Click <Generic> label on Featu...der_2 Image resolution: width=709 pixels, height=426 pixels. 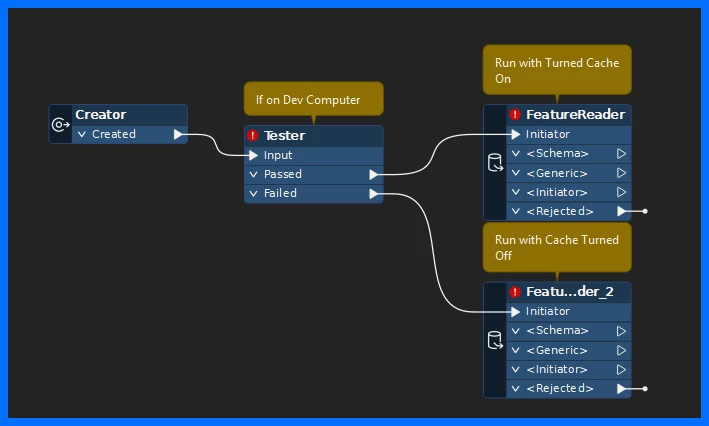(557, 350)
